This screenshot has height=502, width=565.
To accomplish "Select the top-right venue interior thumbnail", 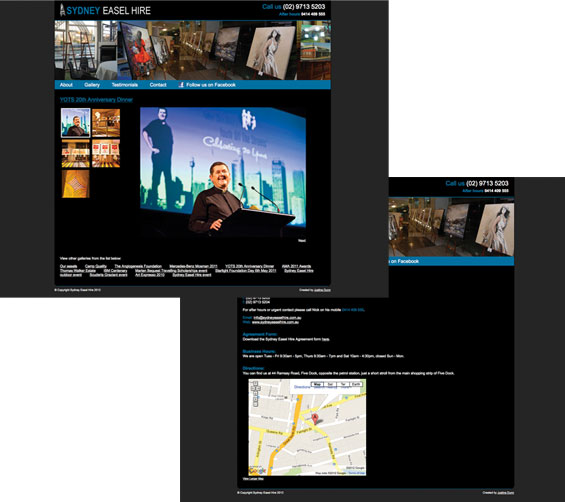I will point(106,123).
